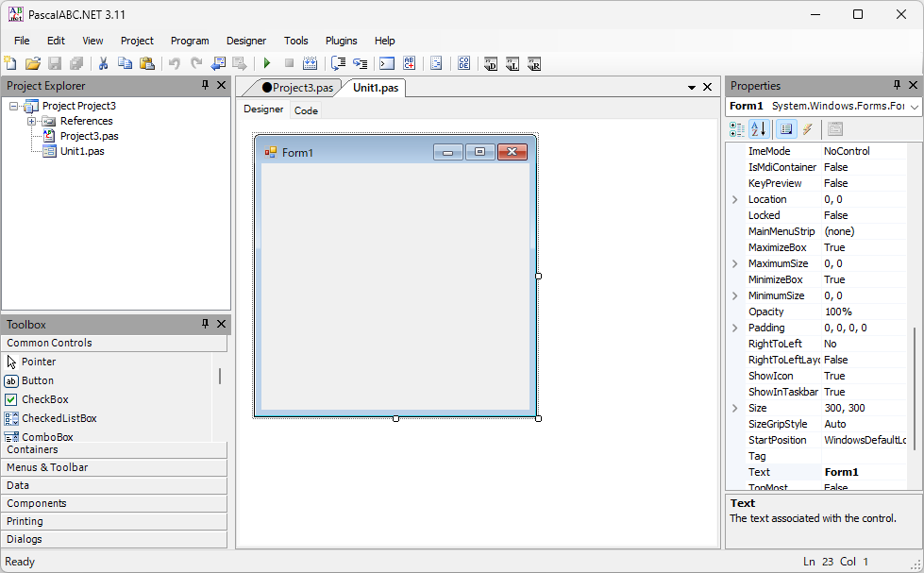Compile the program toolbar icon

pos(310,63)
